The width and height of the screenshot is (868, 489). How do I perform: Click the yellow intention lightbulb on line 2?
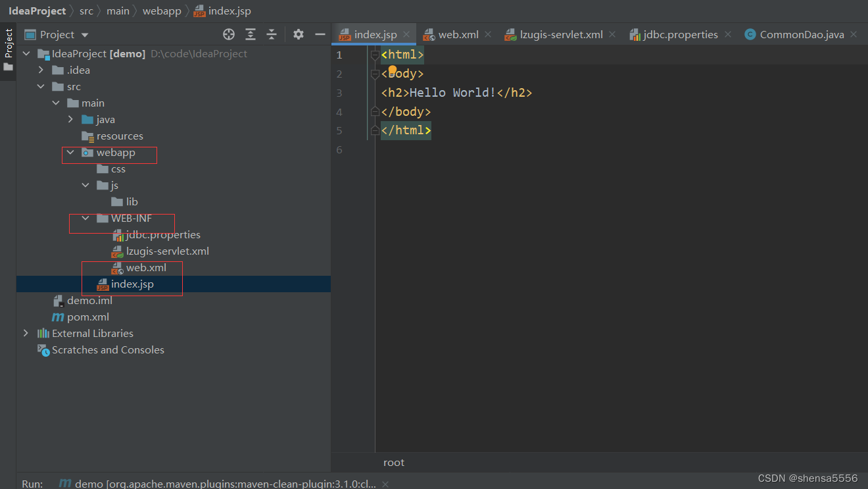393,70
